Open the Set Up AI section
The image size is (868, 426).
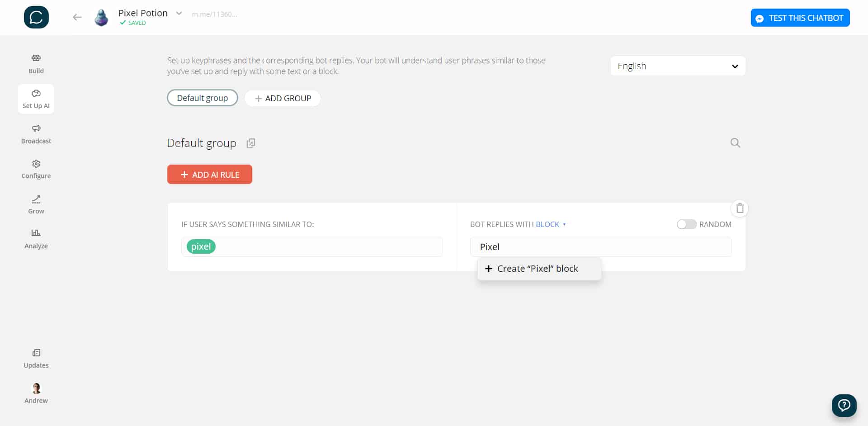(36, 99)
